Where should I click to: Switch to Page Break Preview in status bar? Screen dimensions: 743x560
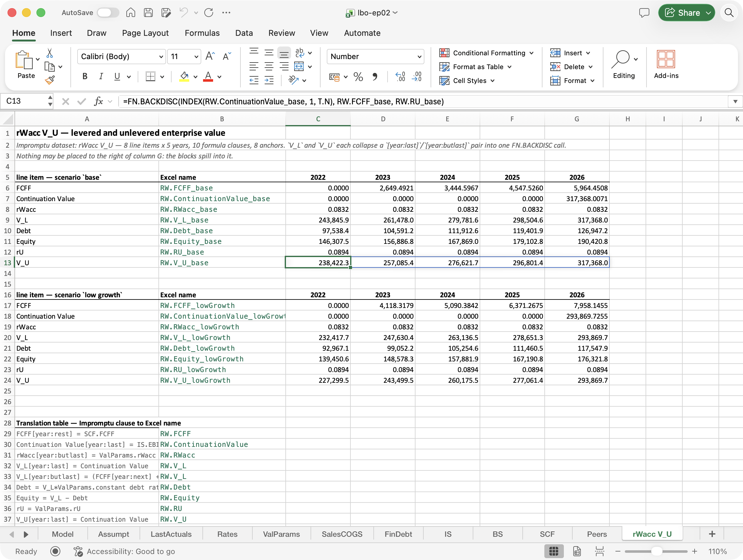coord(600,551)
